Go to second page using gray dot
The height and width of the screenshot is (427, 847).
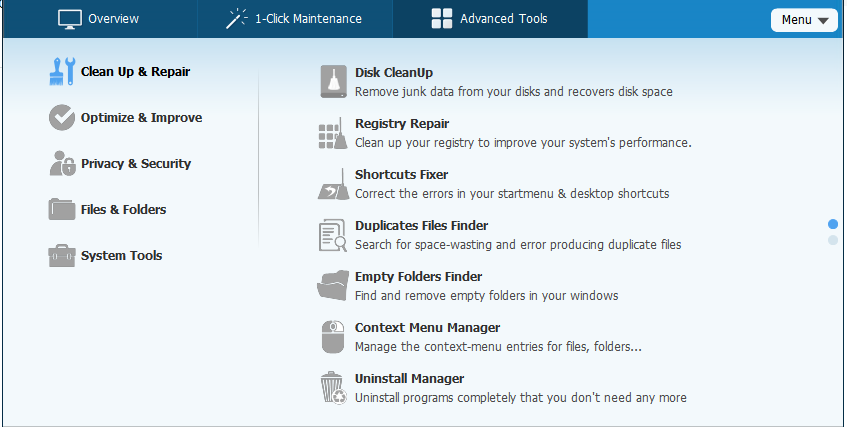coord(833,240)
